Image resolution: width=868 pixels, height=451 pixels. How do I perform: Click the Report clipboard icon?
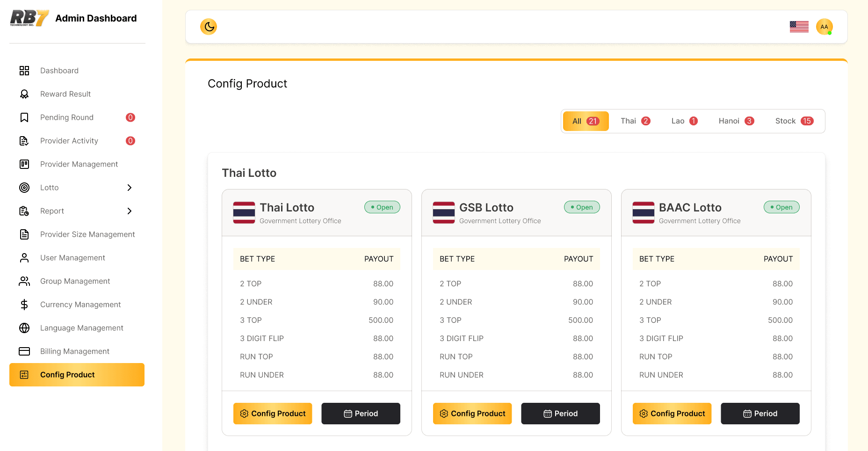24,211
